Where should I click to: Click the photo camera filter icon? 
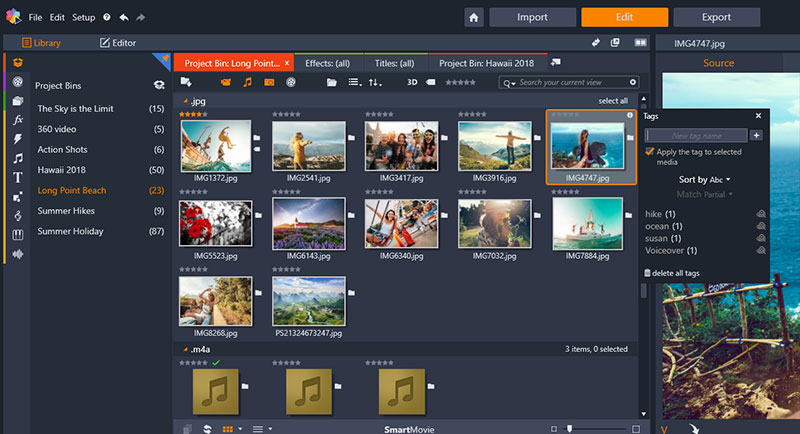(x=269, y=82)
